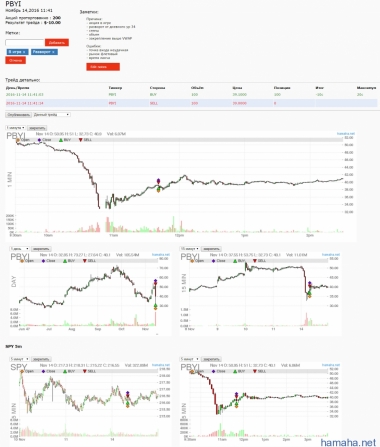Viewport: 380px width, 447px height.
Task: Click закрепить above the 1 MIN chart
Action: (x=37, y=128)
